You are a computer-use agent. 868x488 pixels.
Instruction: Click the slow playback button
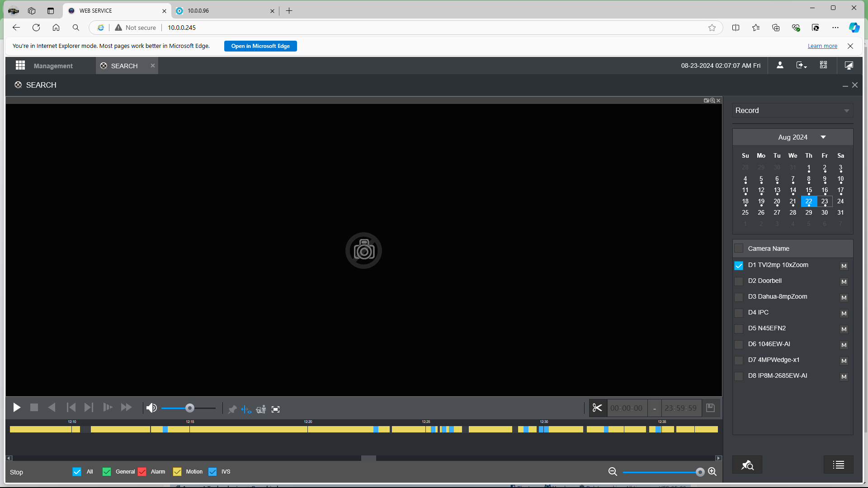(x=108, y=408)
